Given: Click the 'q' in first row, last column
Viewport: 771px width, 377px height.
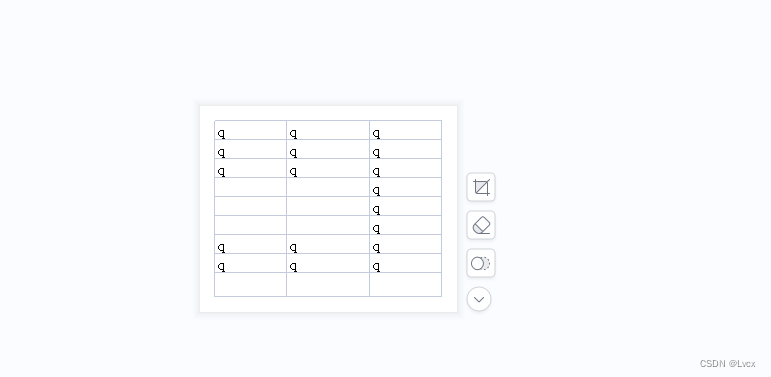Looking at the screenshot, I should (377, 134).
